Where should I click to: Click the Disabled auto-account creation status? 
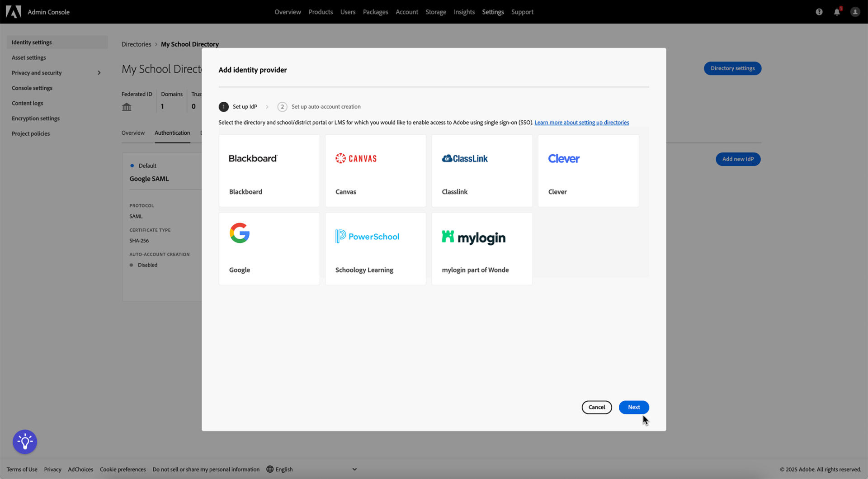[x=147, y=266]
